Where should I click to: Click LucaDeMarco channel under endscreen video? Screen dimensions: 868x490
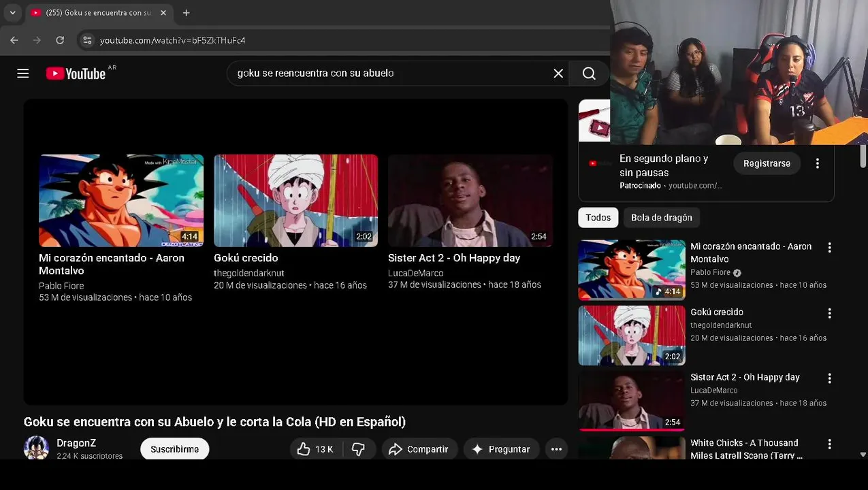click(416, 273)
